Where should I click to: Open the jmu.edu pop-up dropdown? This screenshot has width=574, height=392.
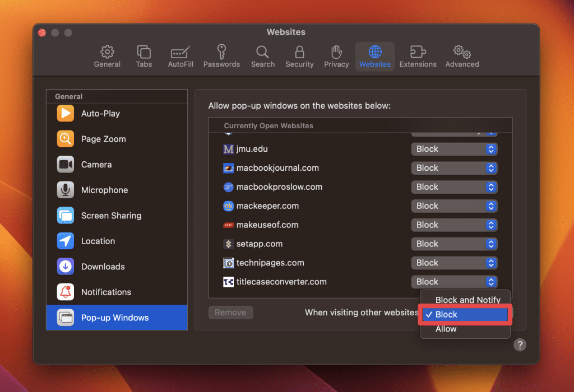tap(454, 149)
